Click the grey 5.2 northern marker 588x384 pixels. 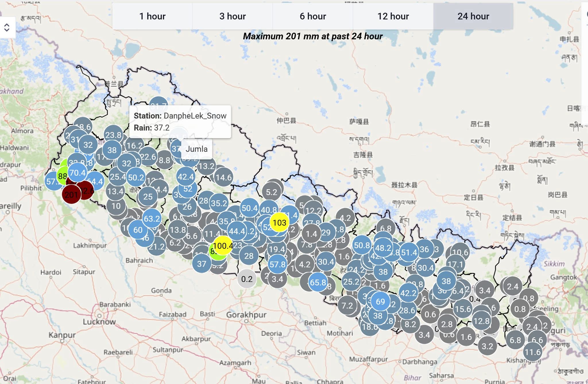(x=271, y=192)
